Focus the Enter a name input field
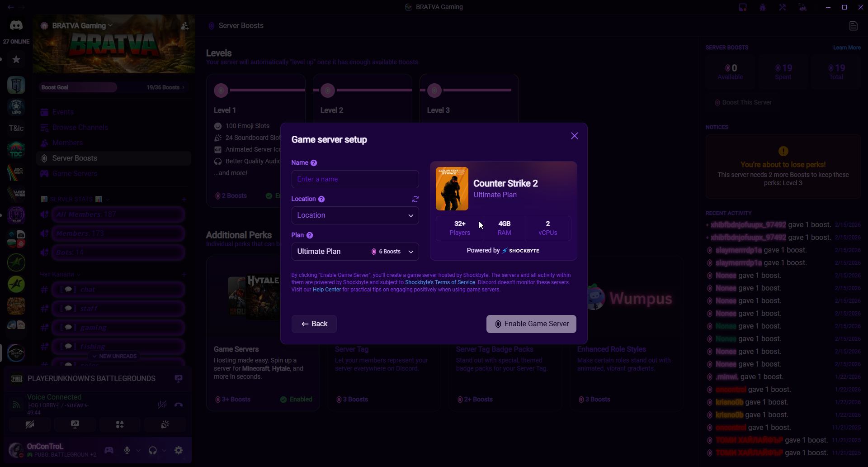The height and width of the screenshot is (467, 868). (355, 179)
